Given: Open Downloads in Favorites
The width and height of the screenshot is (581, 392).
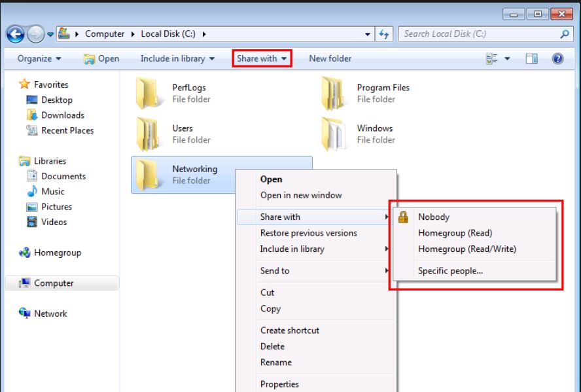Looking at the screenshot, I should pyautogui.click(x=55, y=115).
